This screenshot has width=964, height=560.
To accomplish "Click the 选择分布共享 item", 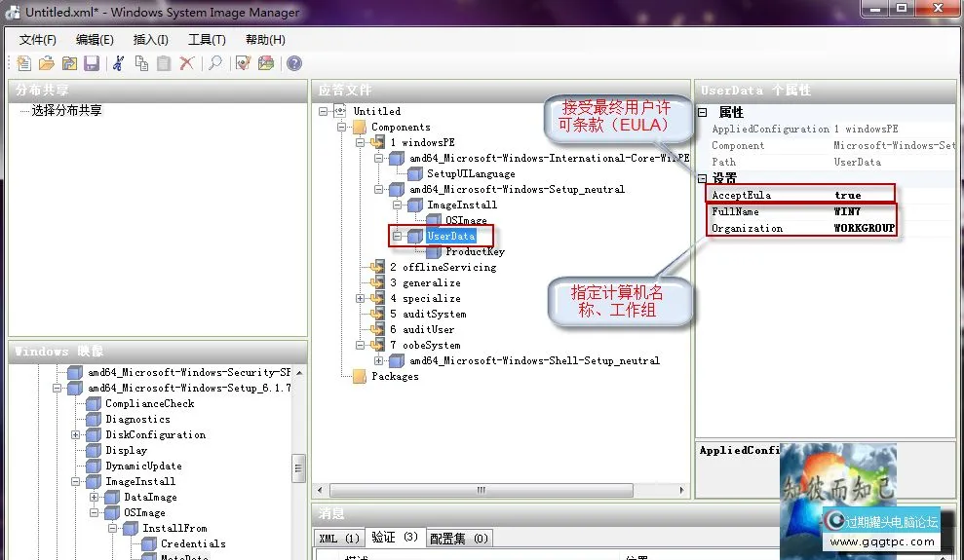I will coord(66,110).
